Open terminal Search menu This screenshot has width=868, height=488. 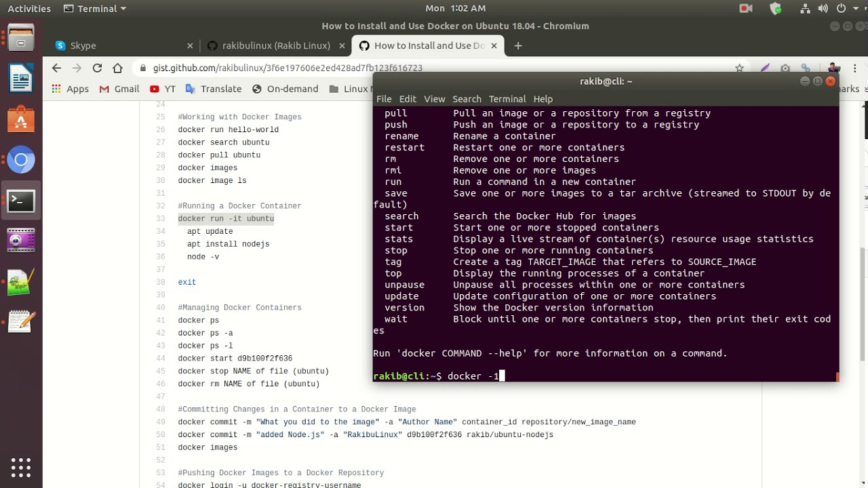coord(467,99)
